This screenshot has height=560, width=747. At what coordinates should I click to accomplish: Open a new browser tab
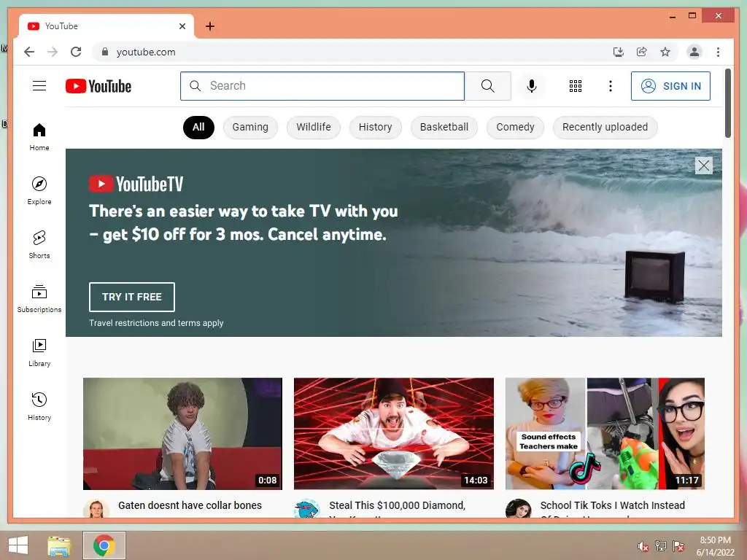(x=209, y=26)
